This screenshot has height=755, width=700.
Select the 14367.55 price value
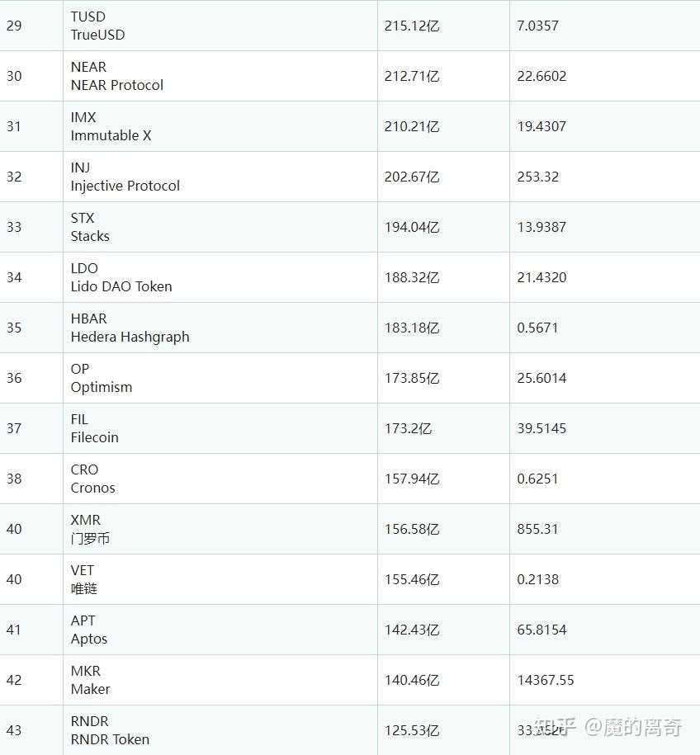(546, 680)
